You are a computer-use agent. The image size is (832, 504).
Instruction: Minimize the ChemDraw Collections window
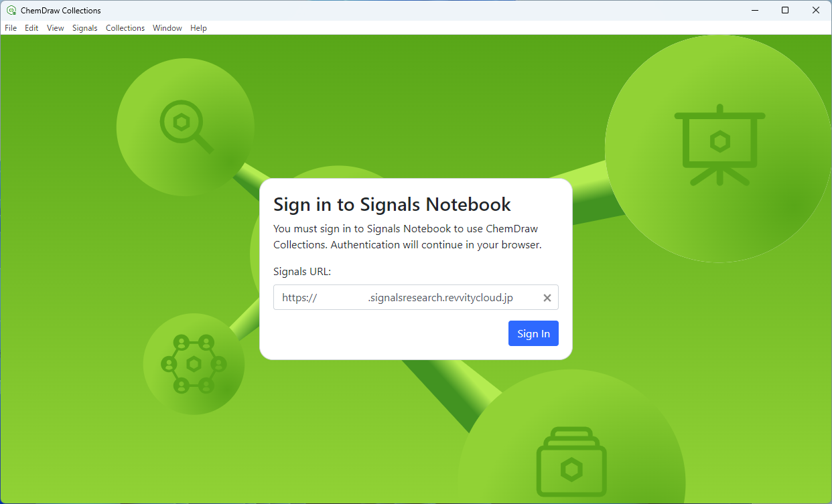pyautogui.click(x=755, y=10)
